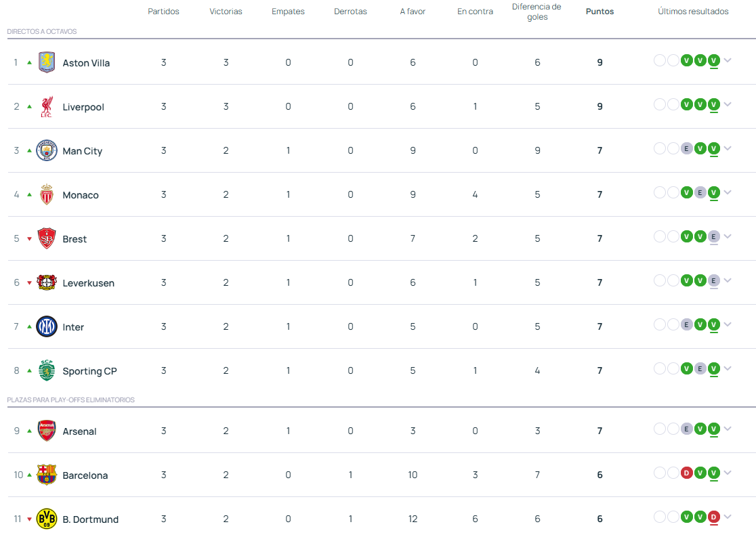Select the Monaco club crest

click(x=47, y=195)
